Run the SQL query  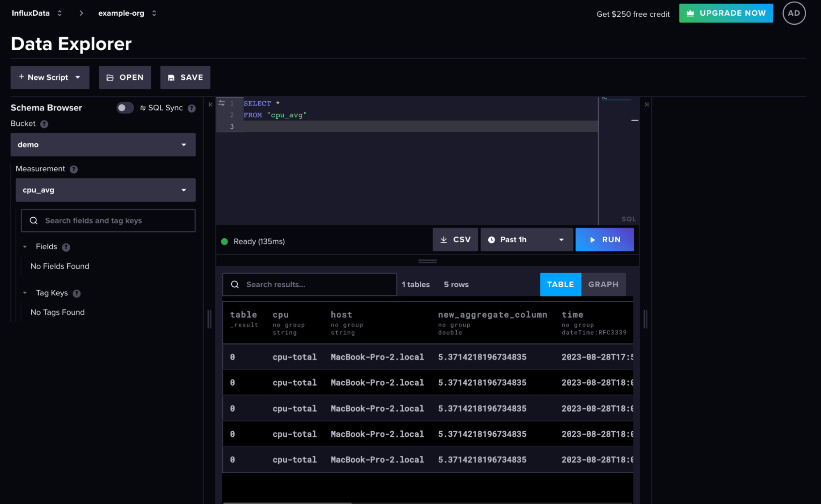coord(604,240)
